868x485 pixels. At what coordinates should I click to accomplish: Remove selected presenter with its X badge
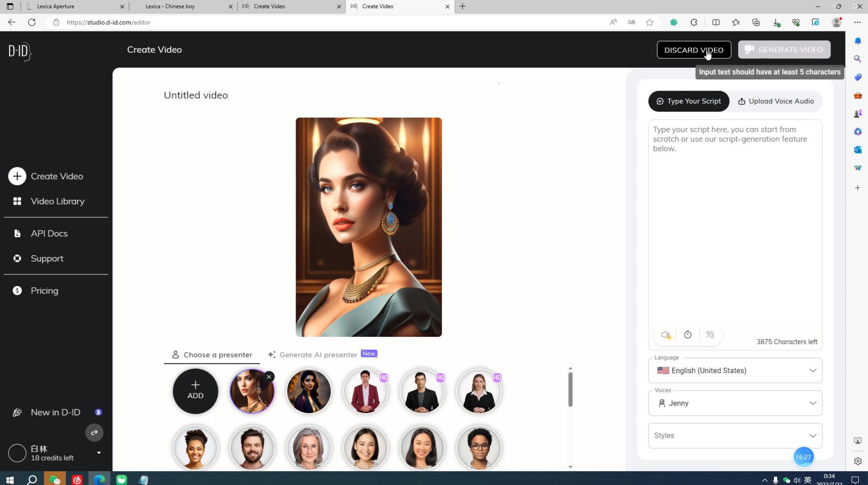(269, 377)
